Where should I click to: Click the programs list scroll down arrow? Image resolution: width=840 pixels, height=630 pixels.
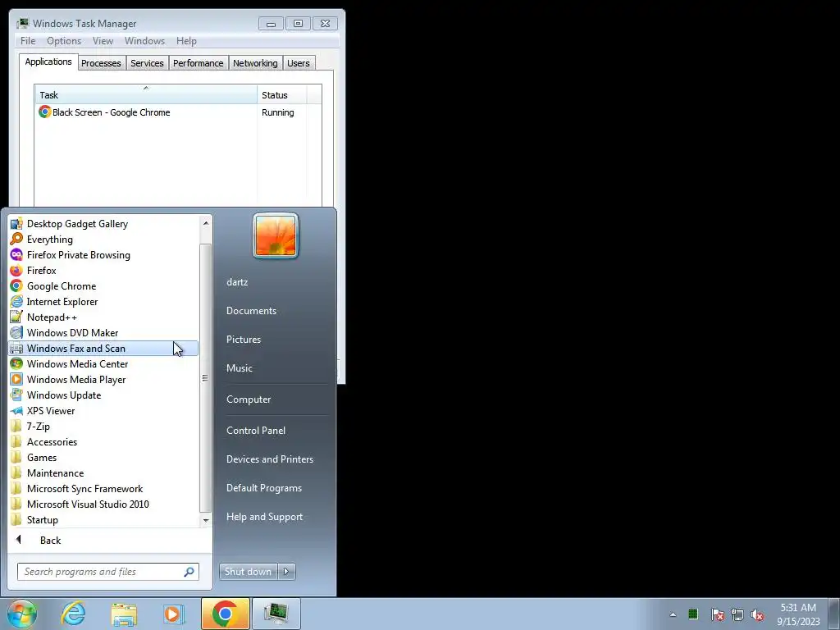[x=206, y=520]
